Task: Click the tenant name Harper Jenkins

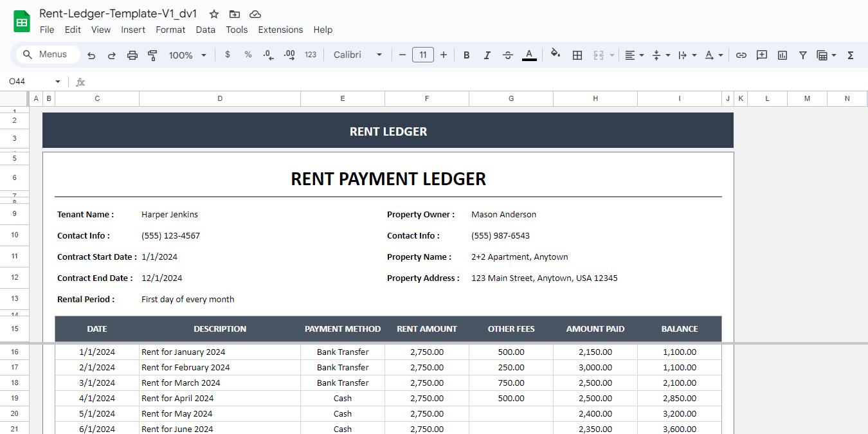Action: coord(170,214)
